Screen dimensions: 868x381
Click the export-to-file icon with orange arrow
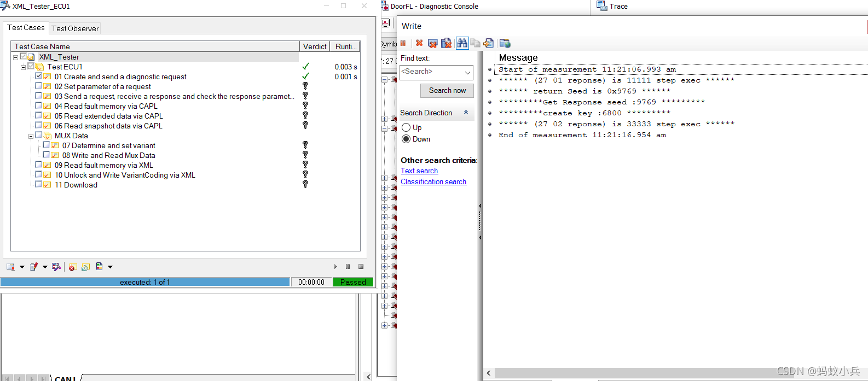(489, 43)
